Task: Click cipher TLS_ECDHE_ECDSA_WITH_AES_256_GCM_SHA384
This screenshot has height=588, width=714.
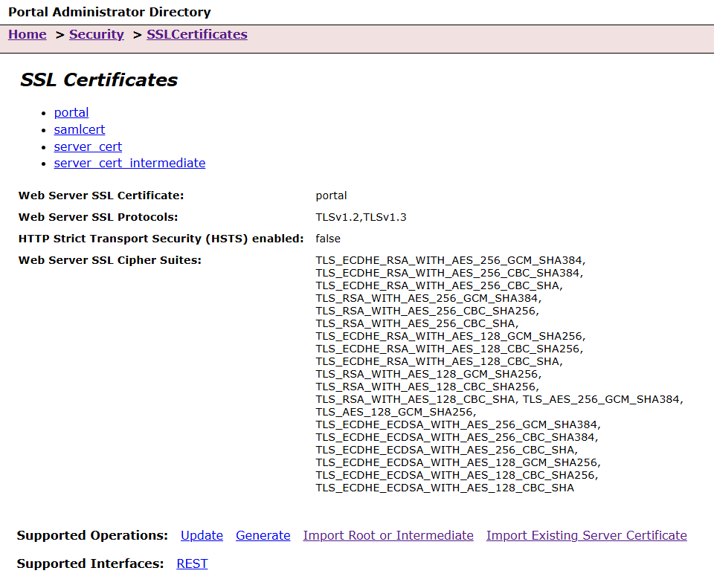Action: coord(457,424)
